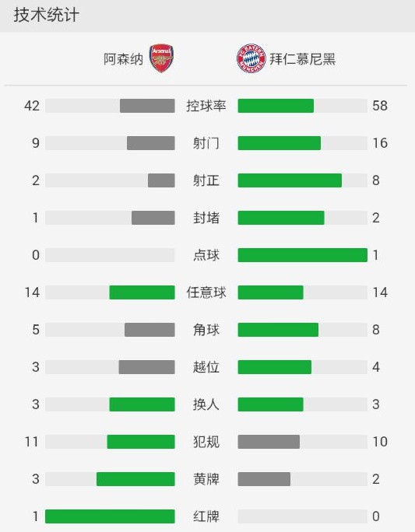Select the 技术统计 header tab
The image size is (415, 532).
click(47, 16)
